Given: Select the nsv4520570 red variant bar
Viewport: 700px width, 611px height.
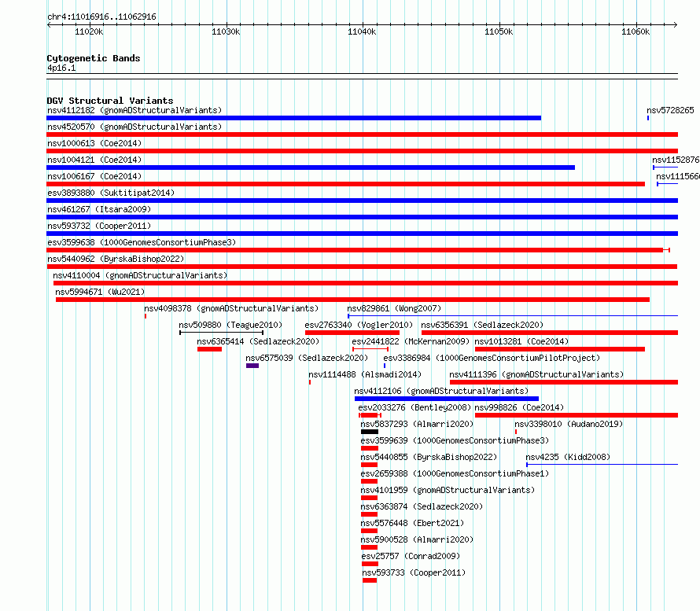Looking at the screenshot, I should [x=362, y=134].
